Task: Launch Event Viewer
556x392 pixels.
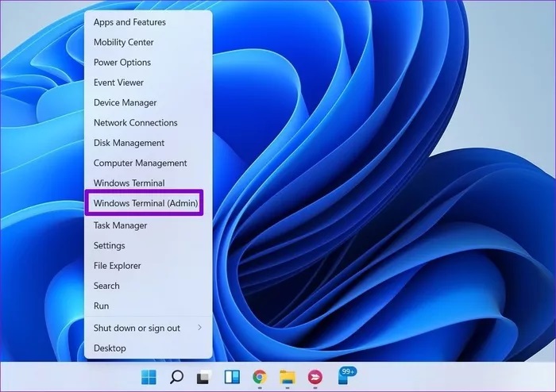Action: point(119,83)
